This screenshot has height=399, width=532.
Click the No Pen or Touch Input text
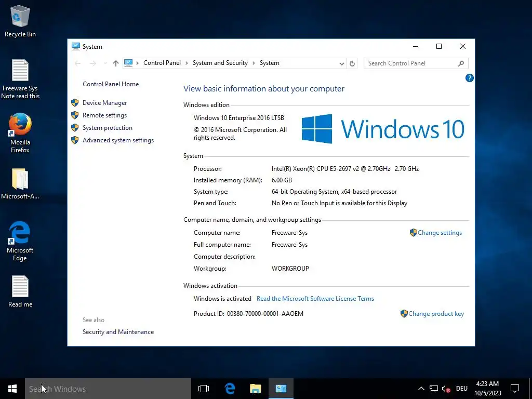tap(339, 203)
